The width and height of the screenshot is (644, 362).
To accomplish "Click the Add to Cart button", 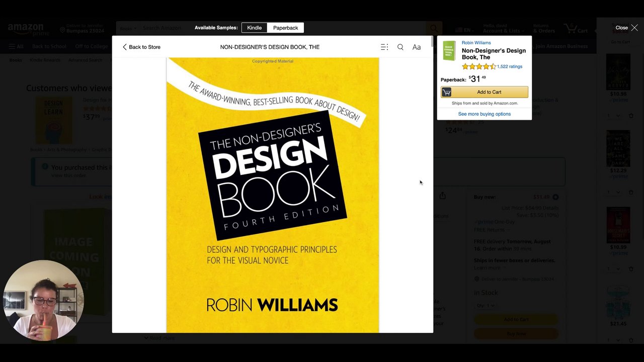I will tap(485, 92).
